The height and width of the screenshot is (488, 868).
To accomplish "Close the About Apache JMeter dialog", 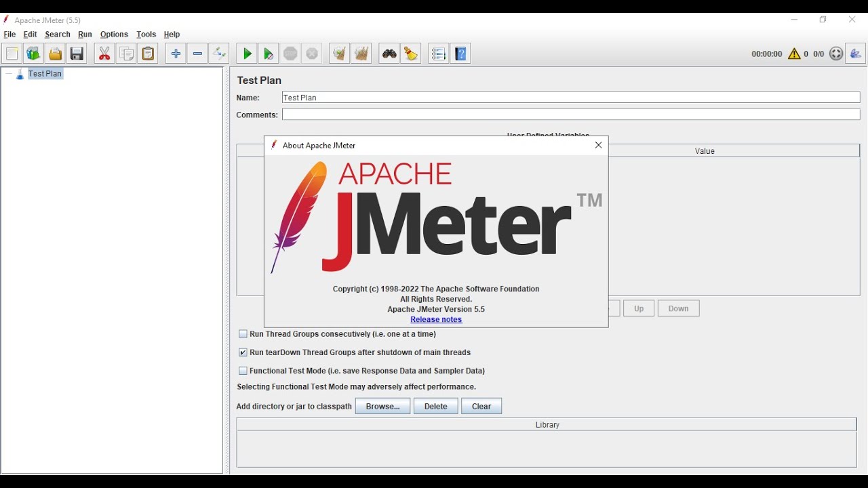I will tap(598, 145).
